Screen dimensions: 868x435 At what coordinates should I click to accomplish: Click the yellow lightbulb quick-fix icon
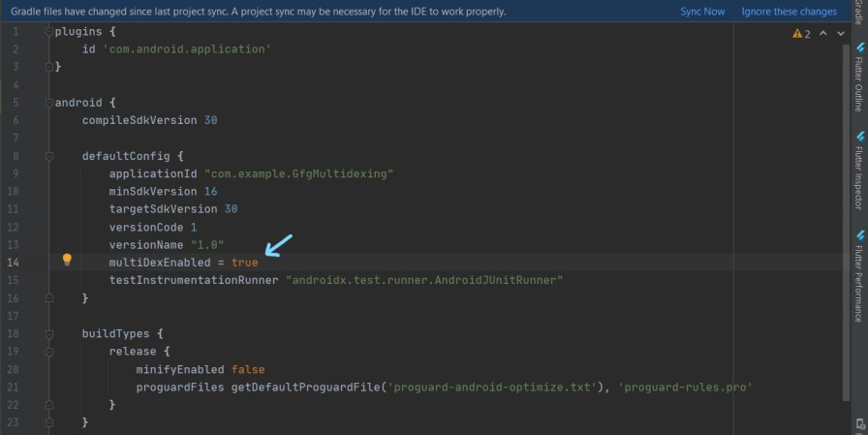click(67, 260)
